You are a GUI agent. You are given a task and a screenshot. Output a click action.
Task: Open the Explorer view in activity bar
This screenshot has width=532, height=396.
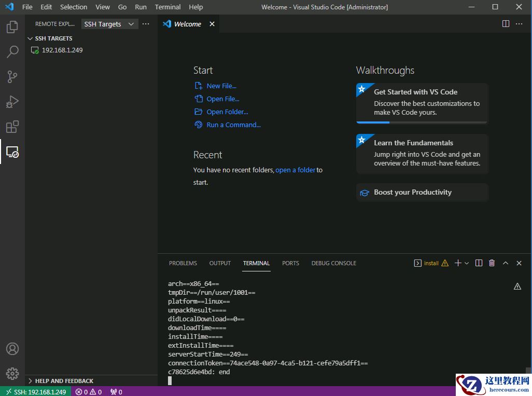point(12,27)
